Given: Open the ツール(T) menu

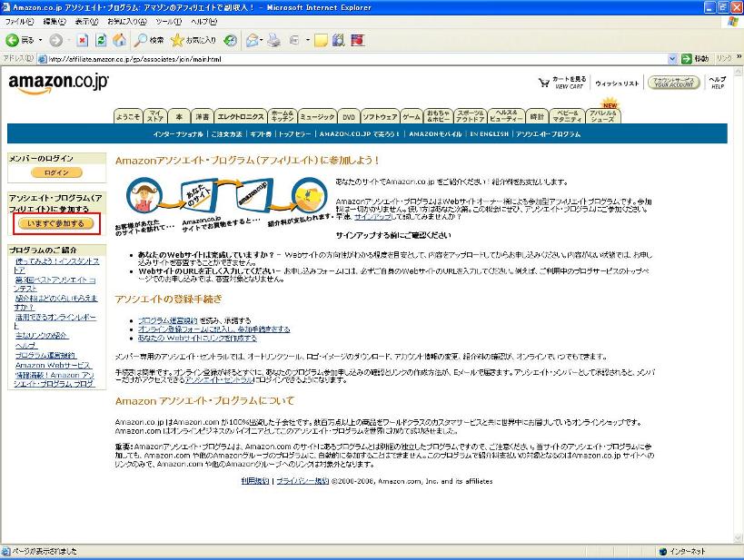Looking at the screenshot, I should click(x=168, y=22).
